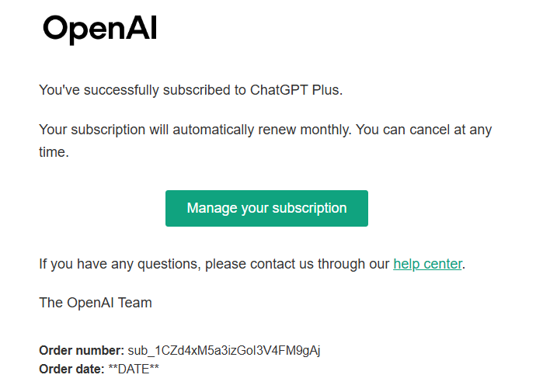Click the words please contact us
The height and width of the screenshot is (392, 543).
click(256, 264)
